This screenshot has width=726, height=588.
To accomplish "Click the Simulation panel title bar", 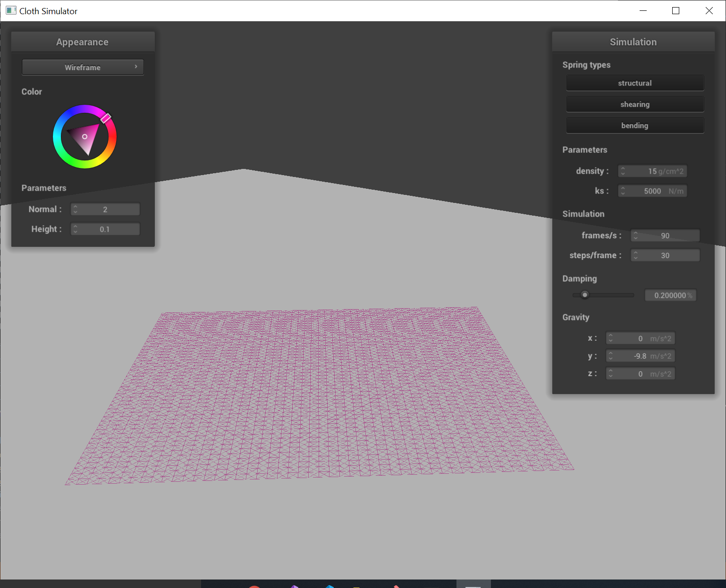I will point(633,42).
